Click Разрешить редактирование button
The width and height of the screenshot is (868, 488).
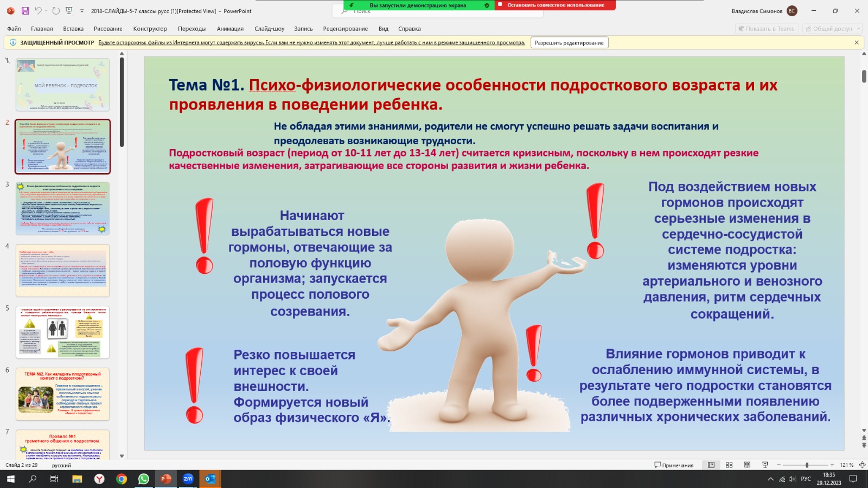click(x=569, y=43)
